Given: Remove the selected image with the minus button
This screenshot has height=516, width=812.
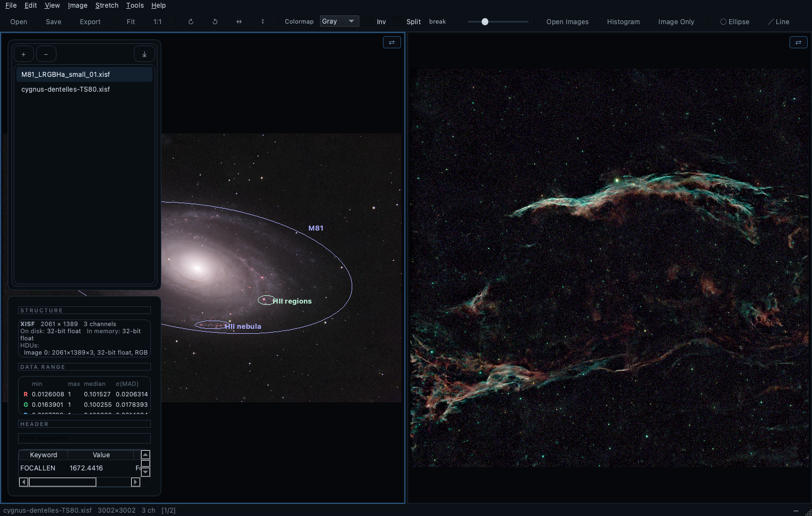Looking at the screenshot, I should click(x=46, y=54).
